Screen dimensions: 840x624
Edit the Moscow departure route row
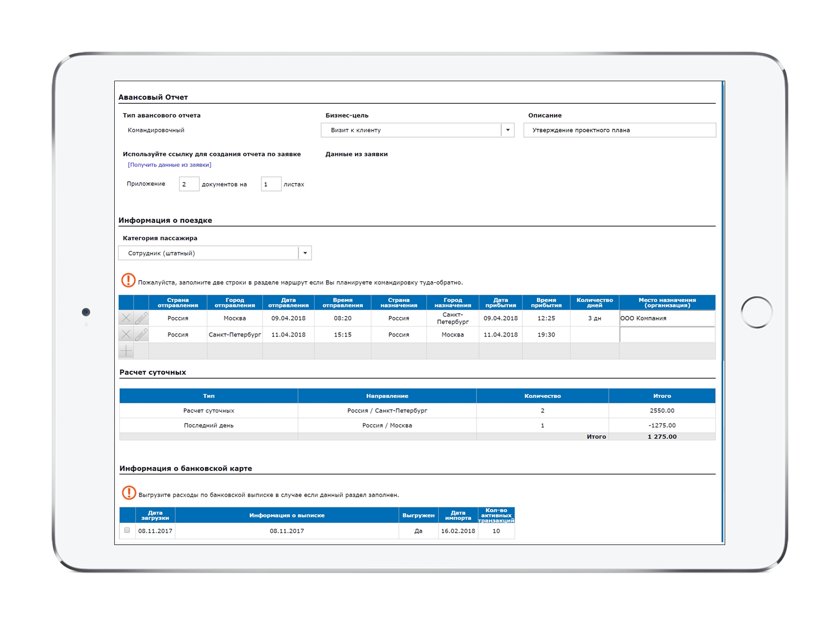click(x=141, y=318)
